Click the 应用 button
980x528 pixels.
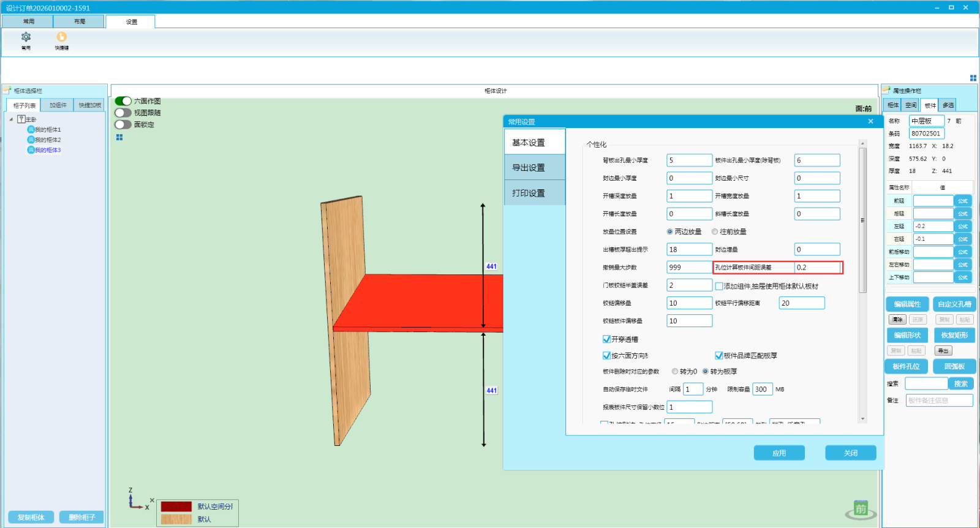779,453
